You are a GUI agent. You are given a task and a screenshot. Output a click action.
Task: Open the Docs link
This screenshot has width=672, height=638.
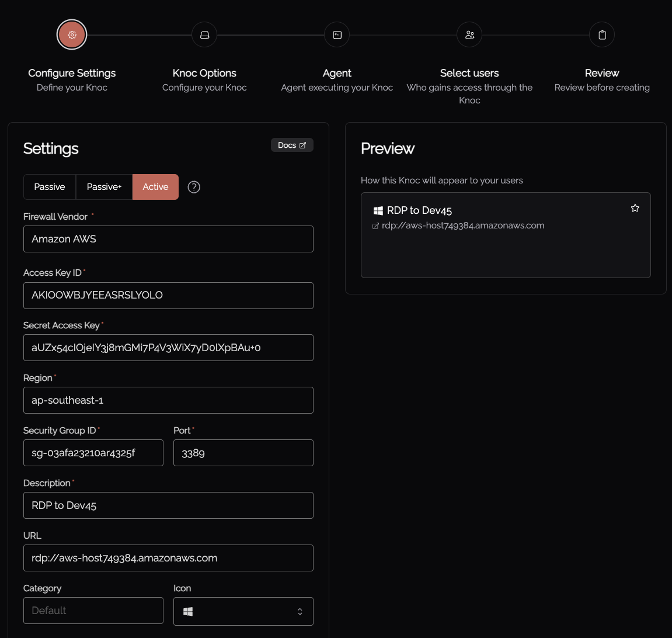pyautogui.click(x=292, y=145)
